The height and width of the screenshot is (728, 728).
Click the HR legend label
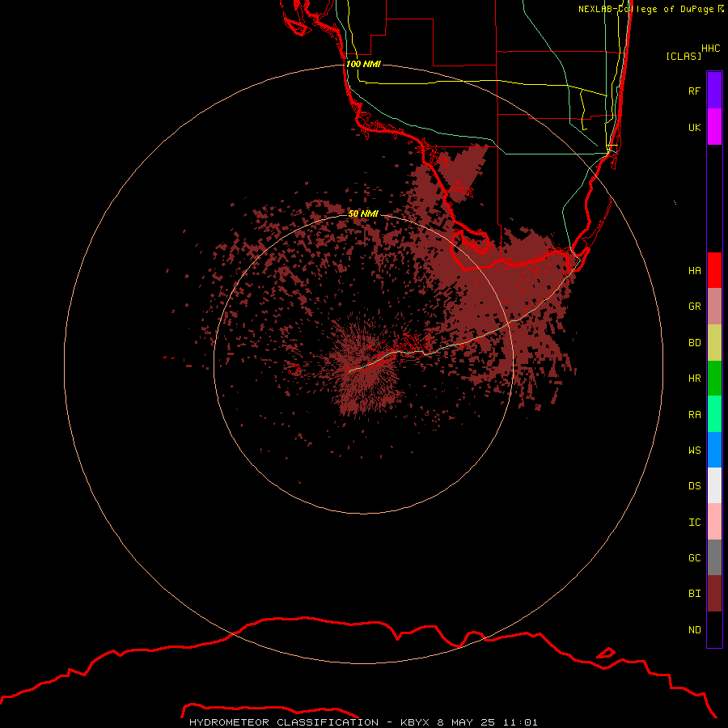pos(694,379)
